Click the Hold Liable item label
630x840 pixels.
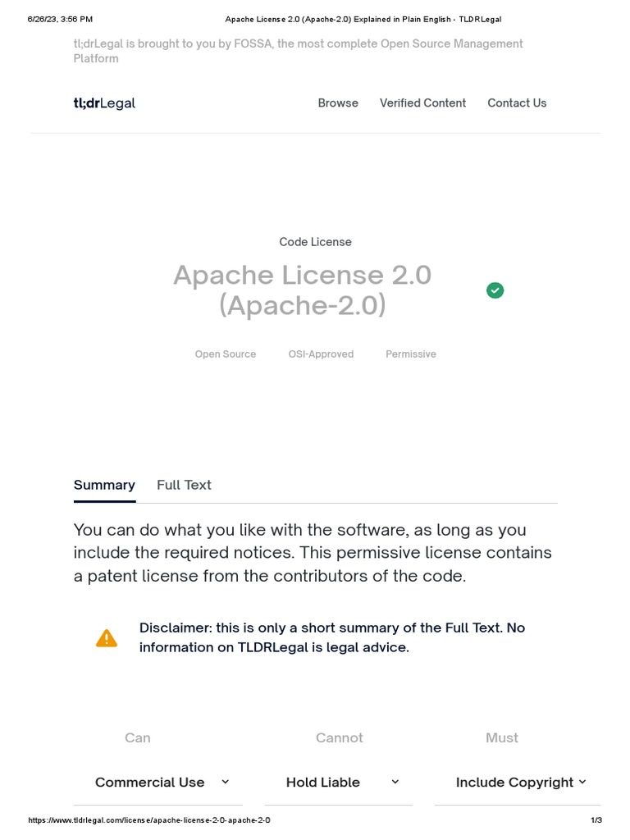323,783
